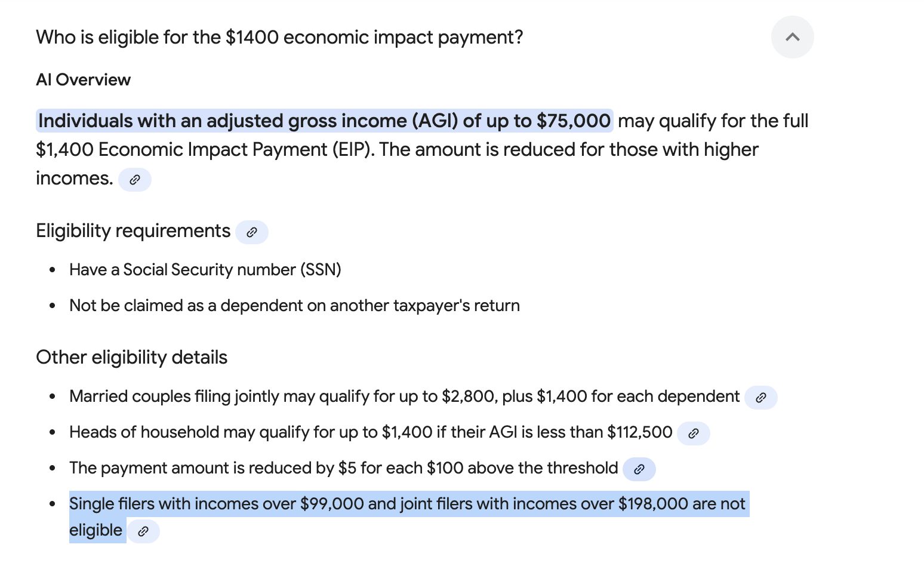
Task: Open source link after '$112,500' bullet
Action: pos(694,433)
